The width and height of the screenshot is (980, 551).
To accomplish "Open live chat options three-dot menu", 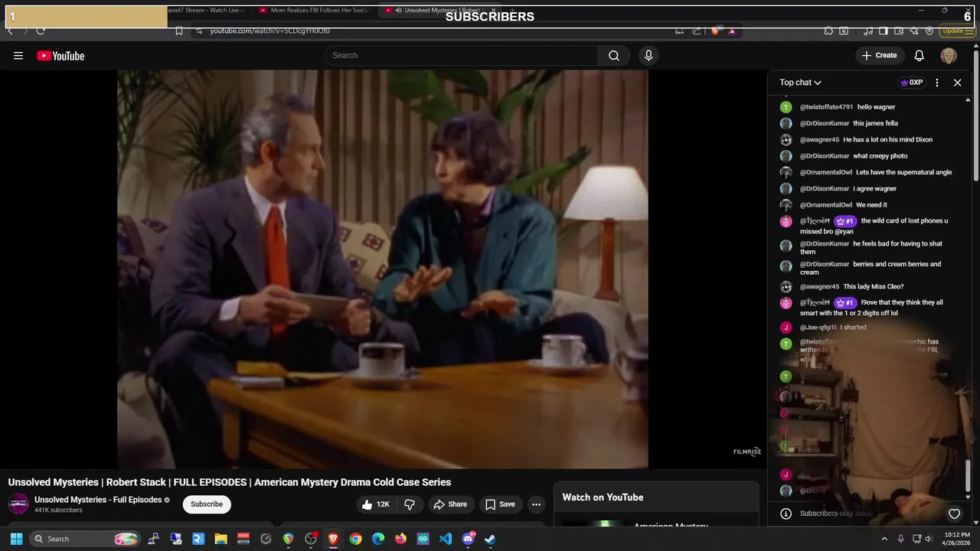I will click(x=937, y=83).
